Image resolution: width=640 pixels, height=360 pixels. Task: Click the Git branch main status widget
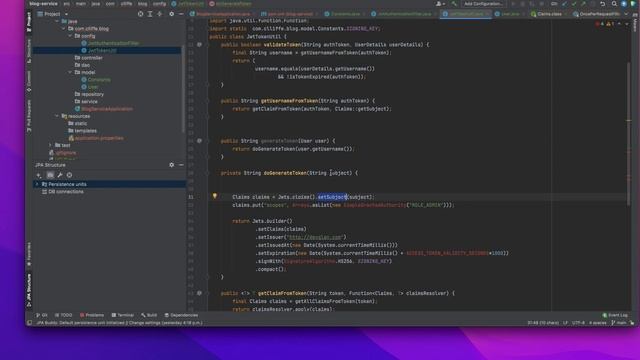click(619, 323)
